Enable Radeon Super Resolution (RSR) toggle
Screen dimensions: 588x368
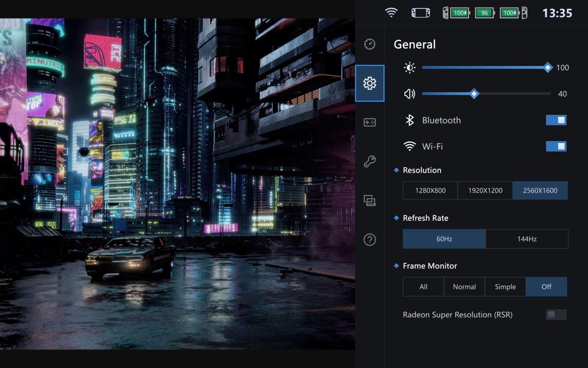click(556, 315)
